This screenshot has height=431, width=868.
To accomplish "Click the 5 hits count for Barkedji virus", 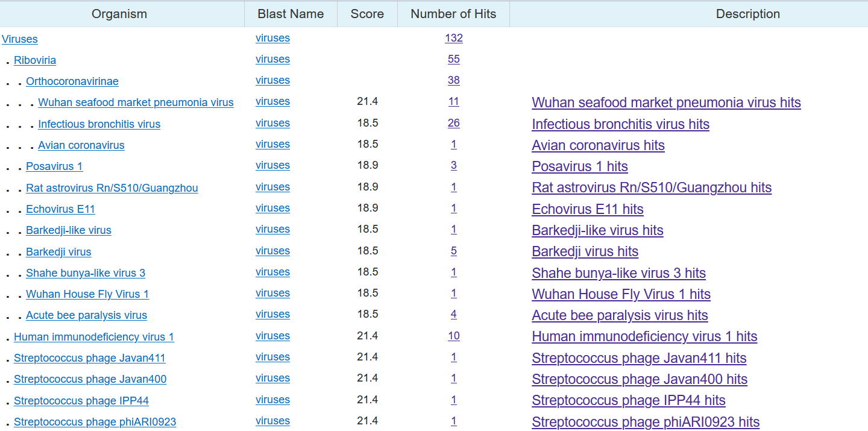I will [454, 251].
